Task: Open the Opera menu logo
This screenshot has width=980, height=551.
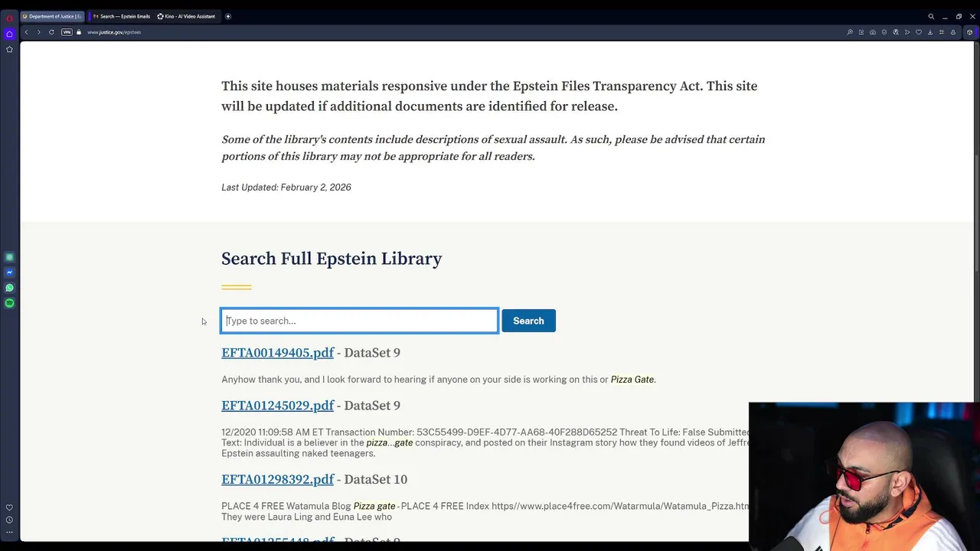Action: tap(9, 18)
